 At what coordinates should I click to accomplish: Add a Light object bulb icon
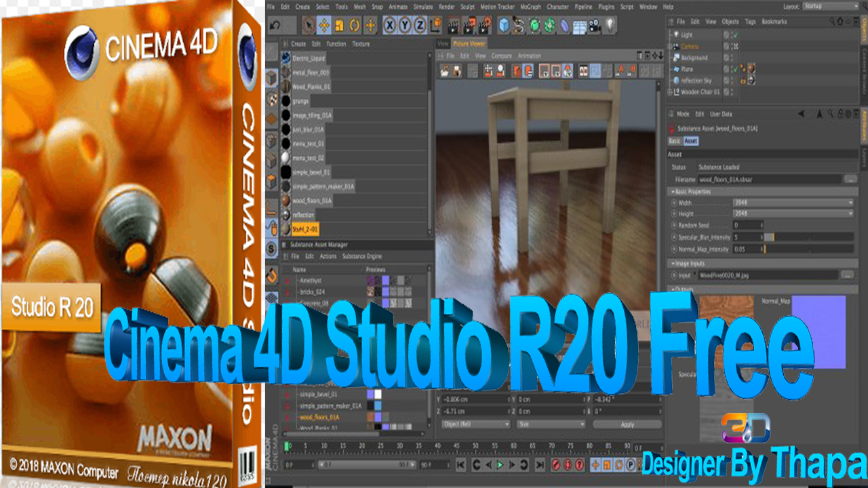pyautogui.click(x=610, y=26)
